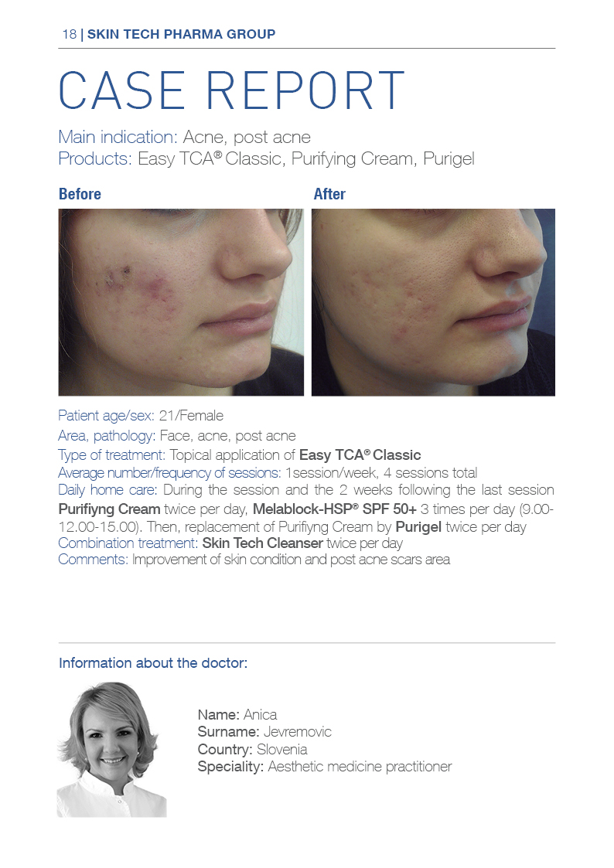
Task: Click the CASE REPORT title
Action: 231,90
